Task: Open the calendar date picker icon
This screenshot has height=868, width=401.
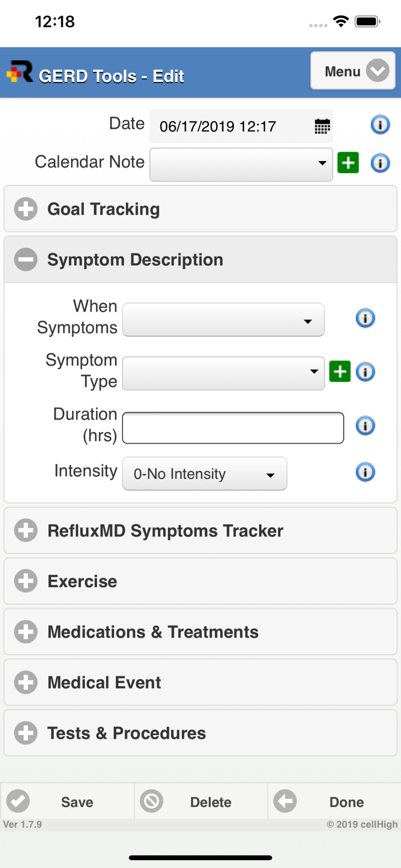Action: click(322, 126)
